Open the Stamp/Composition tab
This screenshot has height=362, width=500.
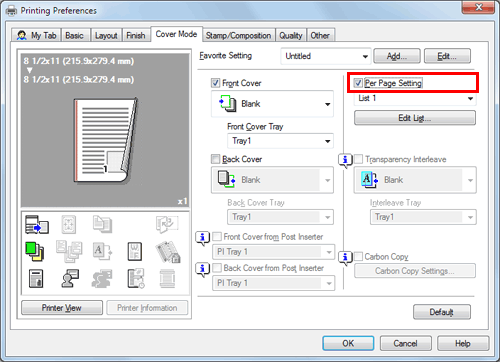[238, 35]
